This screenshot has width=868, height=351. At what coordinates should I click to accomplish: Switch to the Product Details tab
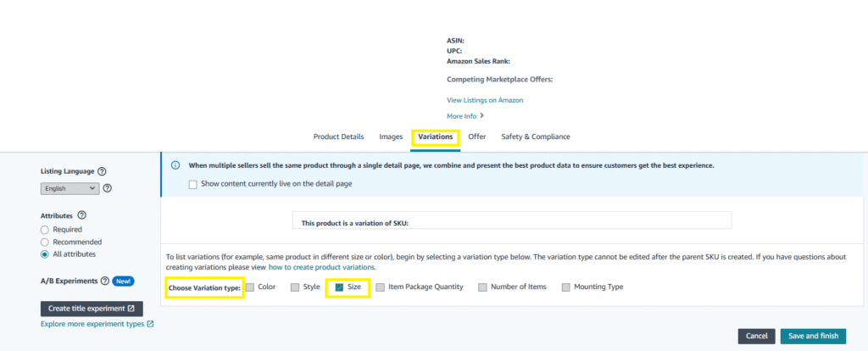click(338, 136)
